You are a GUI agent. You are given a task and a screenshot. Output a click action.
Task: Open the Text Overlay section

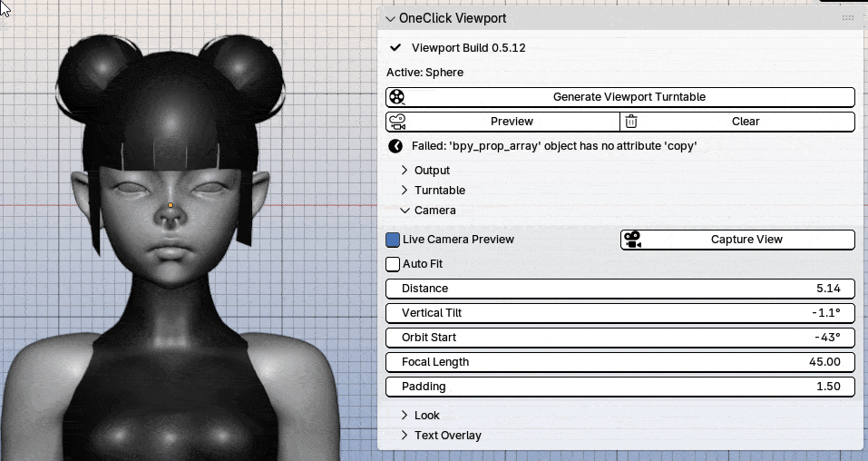pos(441,435)
